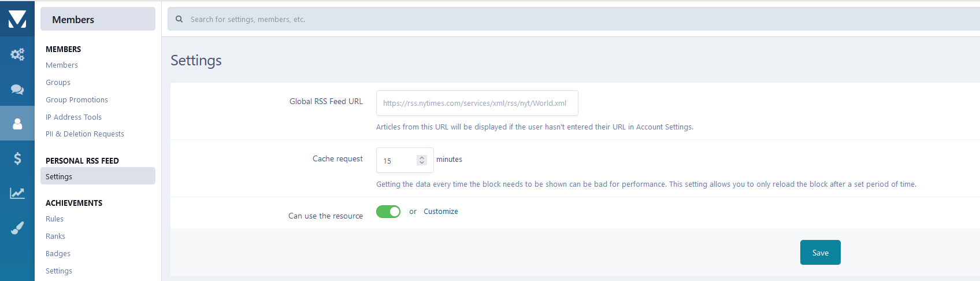Image resolution: width=980 pixels, height=281 pixels.
Task: Focus the search settings and members box
Action: point(520,19)
